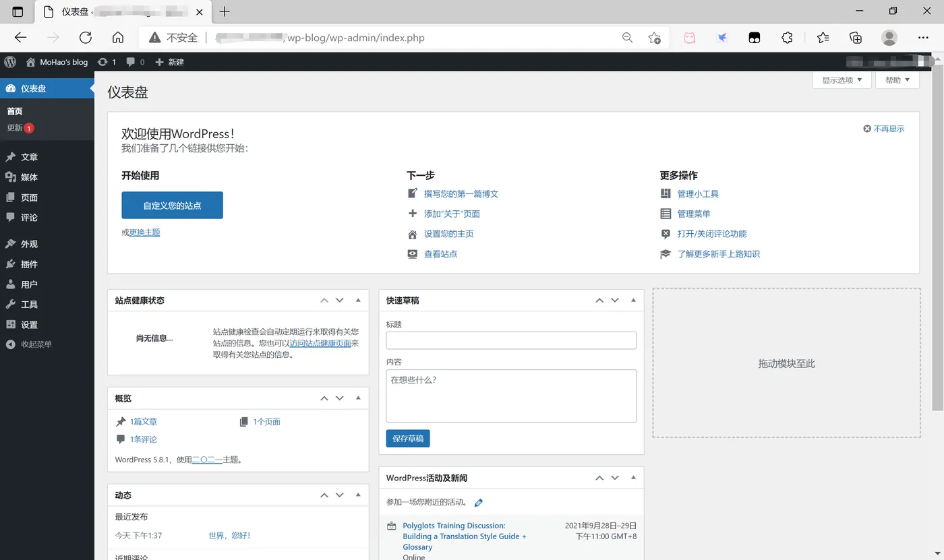Collapse the 动态 widget

pyautogui.click(x=358, y=495)
